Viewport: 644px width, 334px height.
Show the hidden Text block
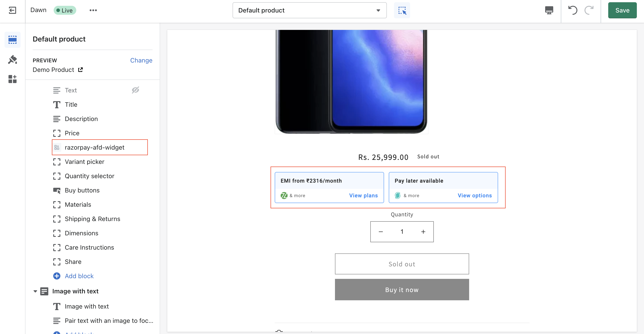pyautogui.click(x=136, y=90)
